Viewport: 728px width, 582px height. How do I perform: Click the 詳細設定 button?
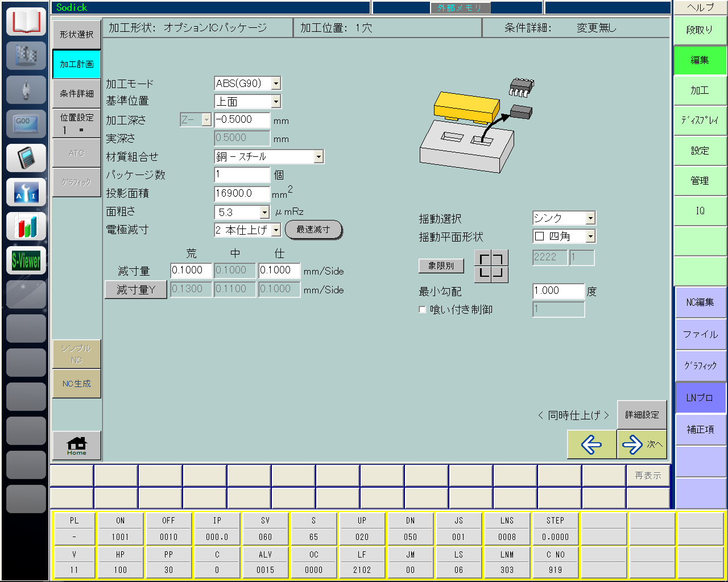642,415
